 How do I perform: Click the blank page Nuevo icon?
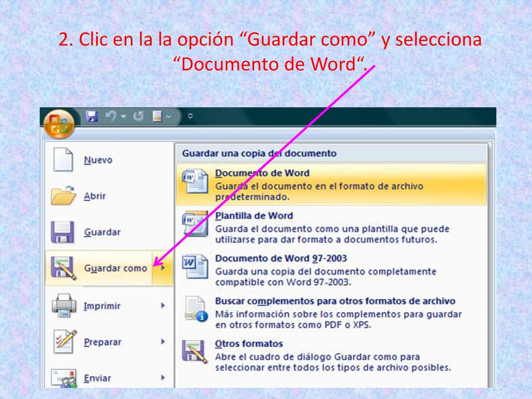[x=63, y=159]
